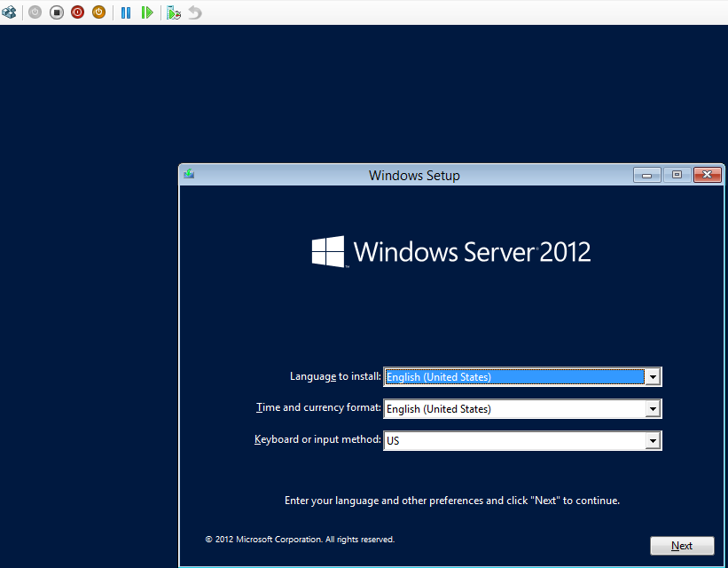Pause the virtual machine
This screenshot has width=728, height=568.
click(126, 12)
